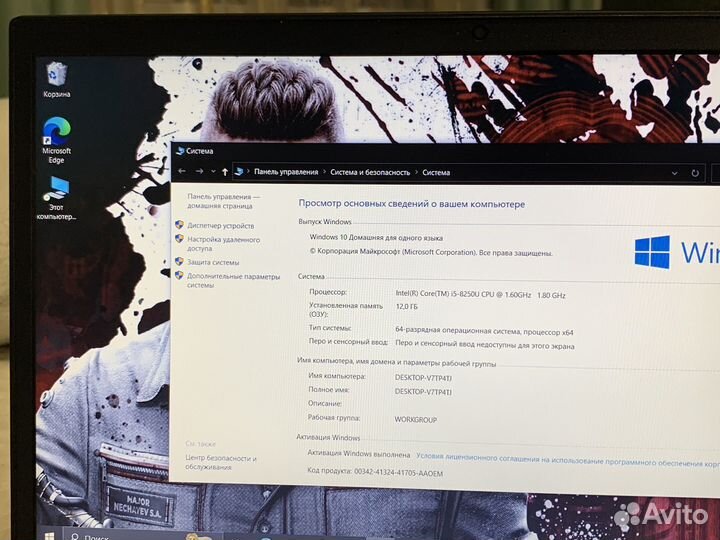Select the Полное имя value DESKTOP-V7TP4TJ
The width and height of the screenshot is (720, 540).
click(423, 392)
